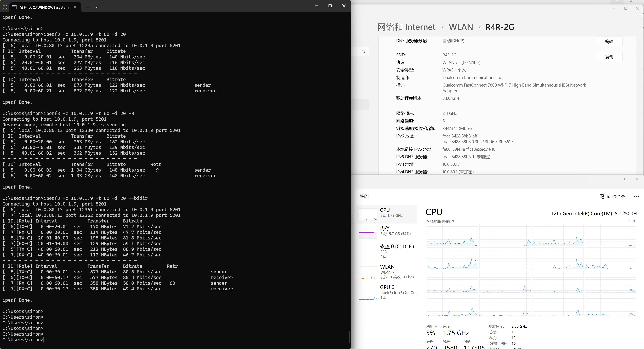Click the terminal scrollbar thumb
Viewport: 644px width, 349px height.
tap(349, 337)
